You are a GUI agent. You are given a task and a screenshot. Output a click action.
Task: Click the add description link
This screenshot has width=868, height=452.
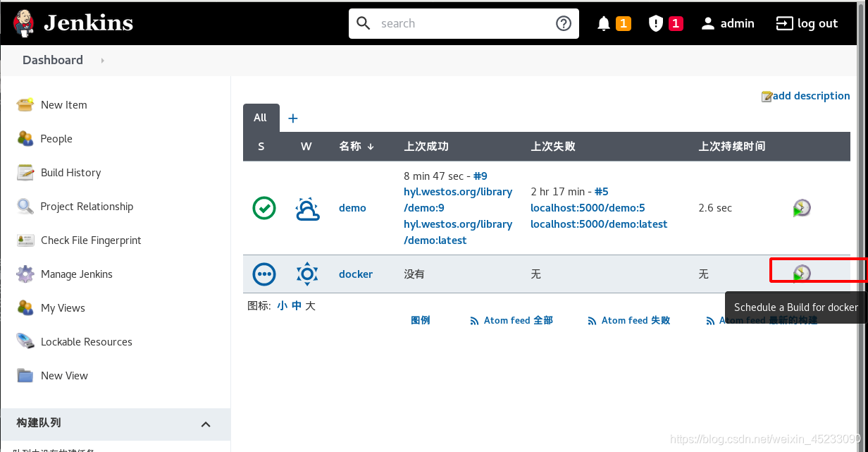(x=812, y=96)
